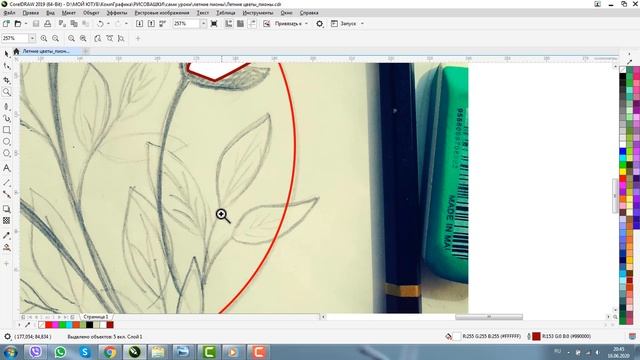
Task: Activate the Zoom tool in toolbox
Action: [7, 92]
